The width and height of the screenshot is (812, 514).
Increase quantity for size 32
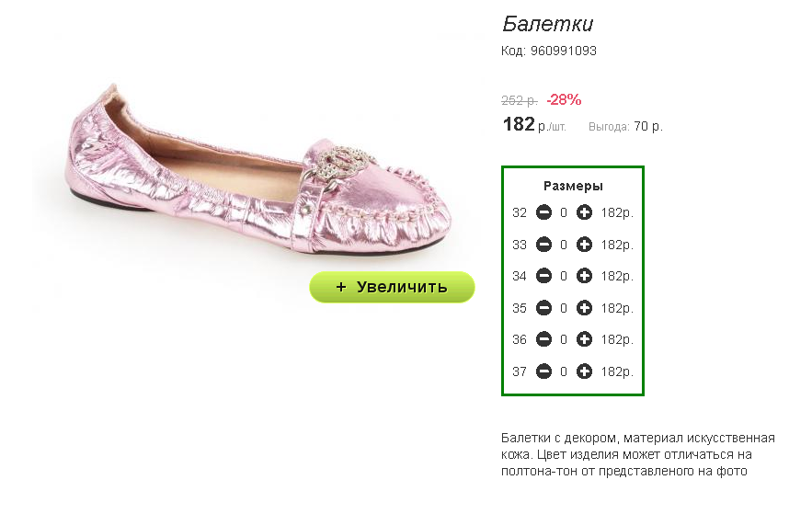coord(584,213)
